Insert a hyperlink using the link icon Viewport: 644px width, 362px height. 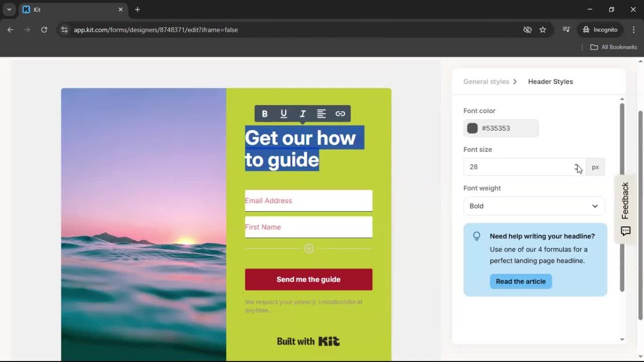pyautogui.click(x=340, y=114)
